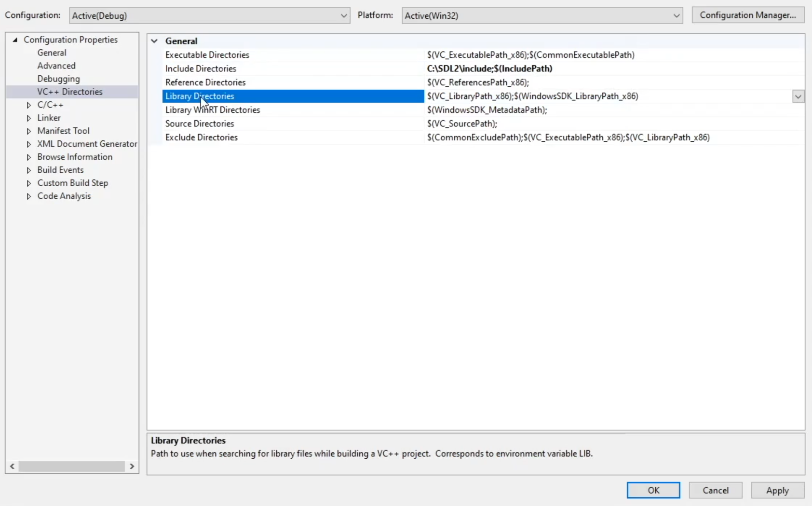The height and width of the screenshot is (506, 812).
Task: Select Build Events tree label
Action: 60,170
